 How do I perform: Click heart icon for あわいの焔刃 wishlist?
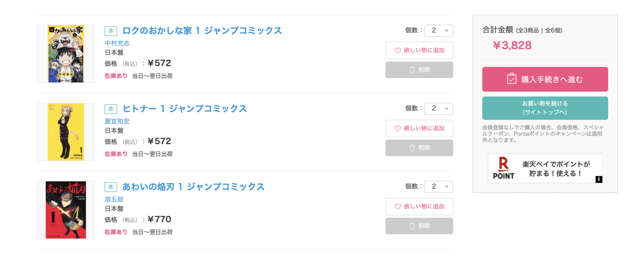coord(397,207)
